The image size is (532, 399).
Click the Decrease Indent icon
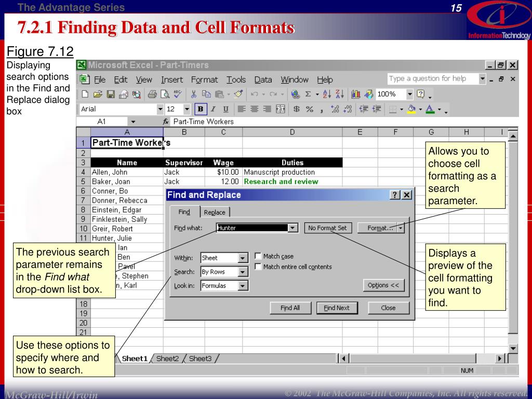click(364, 109)
